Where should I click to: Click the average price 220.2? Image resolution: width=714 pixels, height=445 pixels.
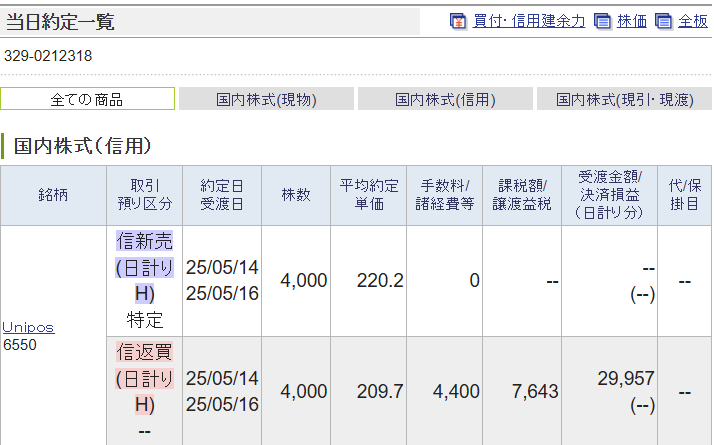[380, 281]
